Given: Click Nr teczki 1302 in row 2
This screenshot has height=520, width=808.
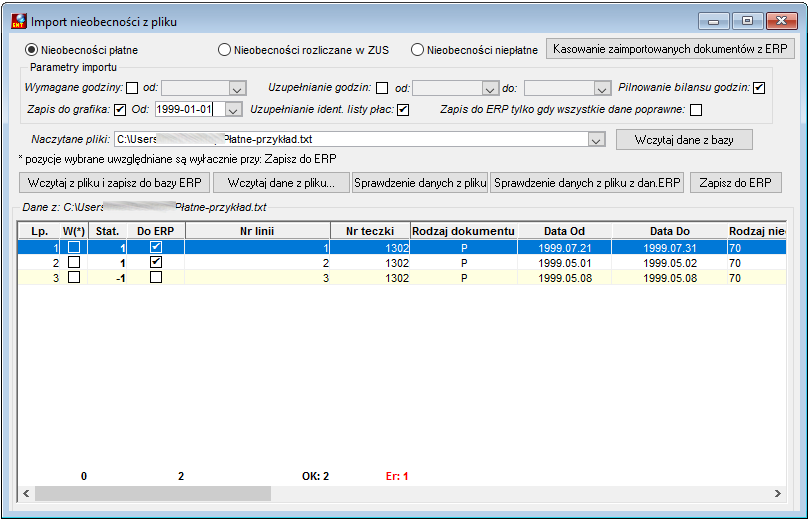Looking at the screenshot, I should point(370,263).
